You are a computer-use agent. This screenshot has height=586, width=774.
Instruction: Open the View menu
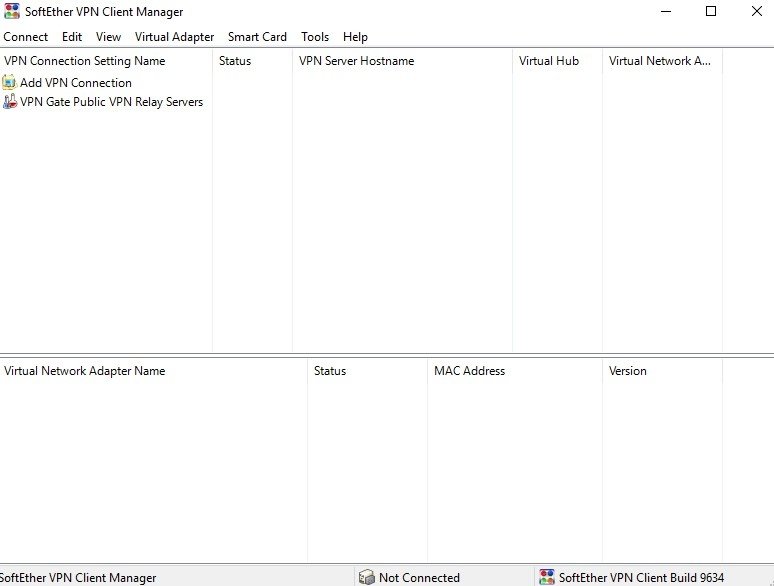tap(109, 37)
